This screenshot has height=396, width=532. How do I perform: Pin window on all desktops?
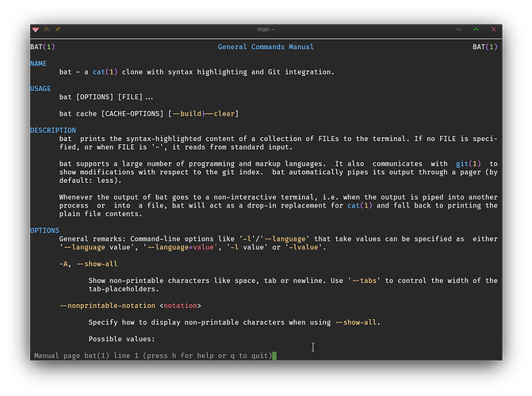[57, 29]
